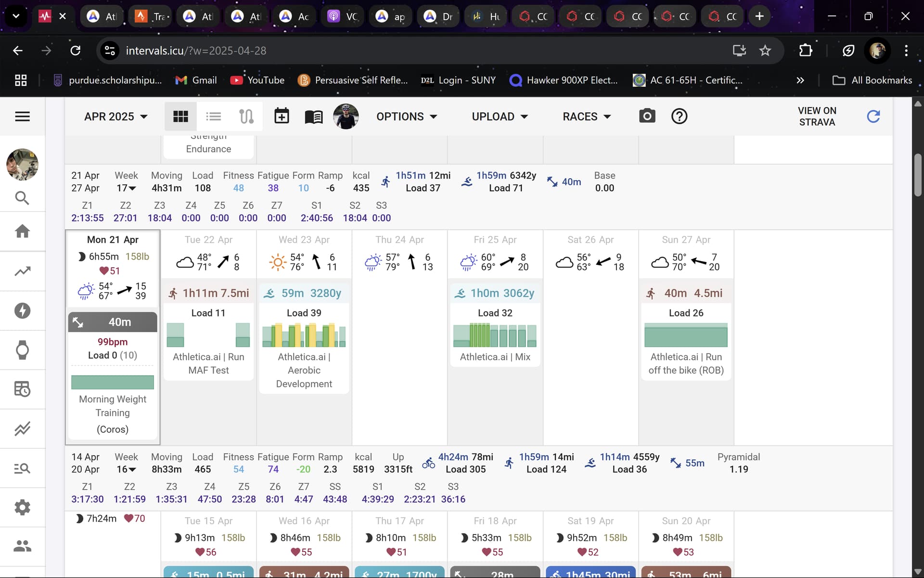This screenshot has height=578, width=924.
Task: Open the UPLOAD dropdown menu
Action: 500,117
